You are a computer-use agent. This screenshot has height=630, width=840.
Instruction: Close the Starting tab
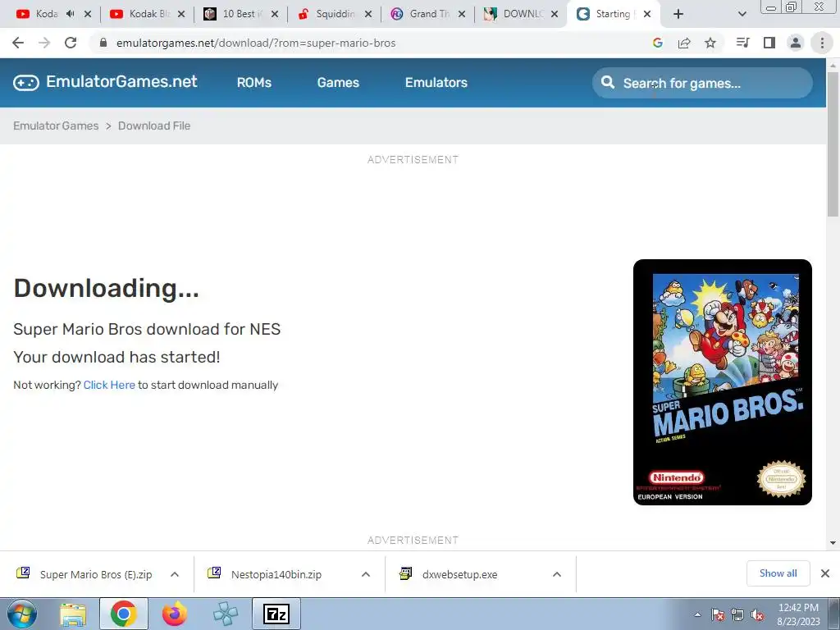[647, 14]
